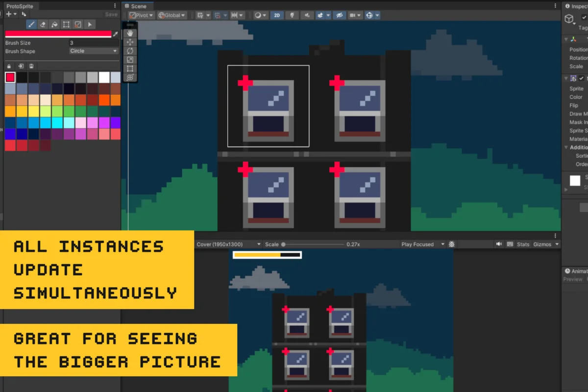Toggle 2D view mode in Scene
This screenshot has width=588, height=392.
tap(277, 15)
